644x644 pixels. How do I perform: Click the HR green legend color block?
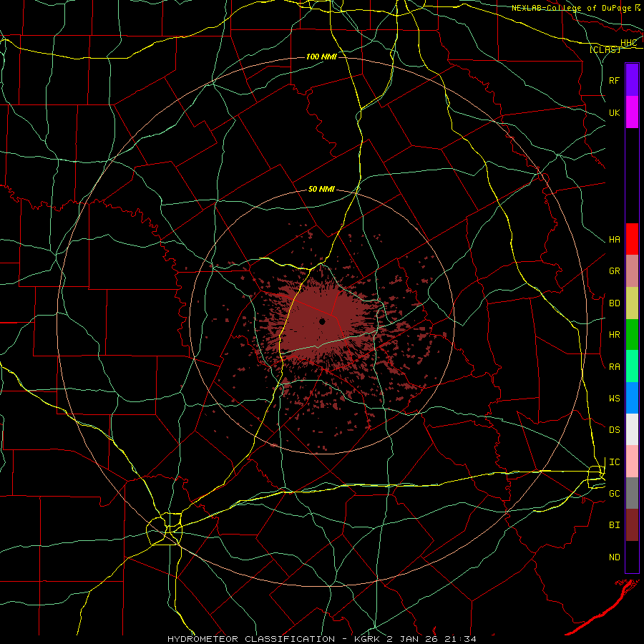(632, 334)
